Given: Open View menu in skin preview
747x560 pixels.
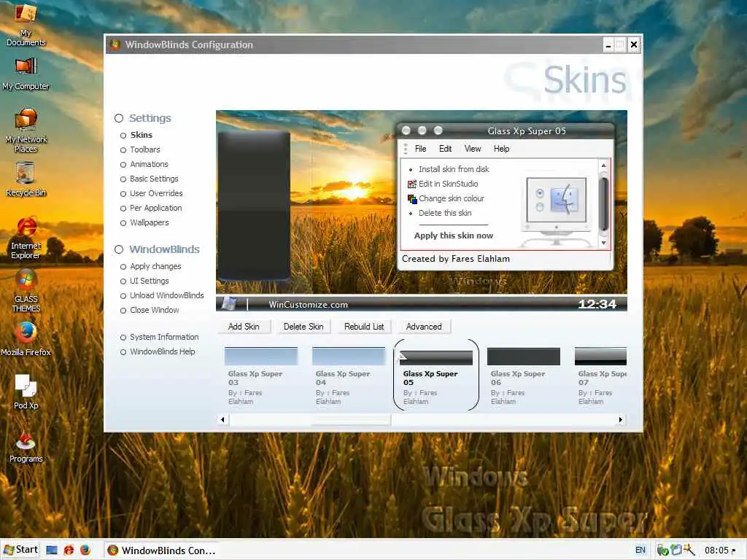Looking at the screenshot, I should click(x=473, y=149).
